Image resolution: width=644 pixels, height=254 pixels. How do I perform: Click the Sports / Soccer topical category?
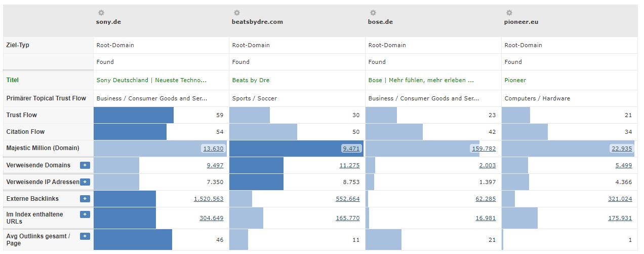[254, 98]
